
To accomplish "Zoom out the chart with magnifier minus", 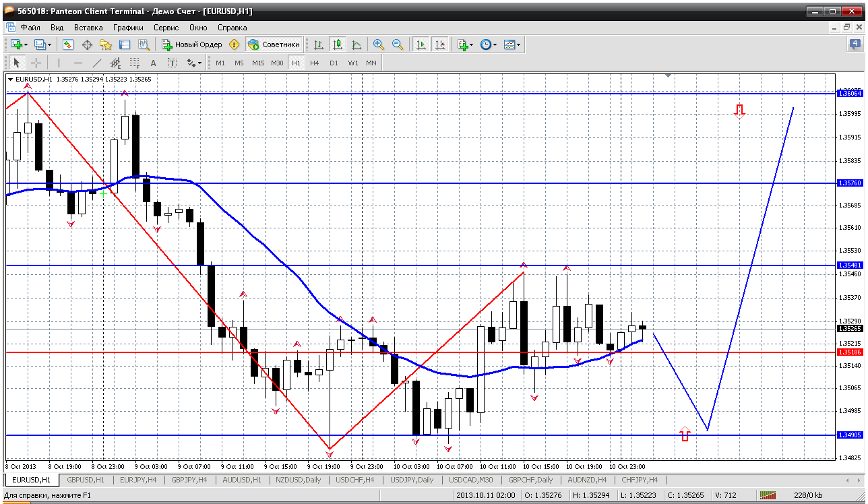I will point(398,44).
